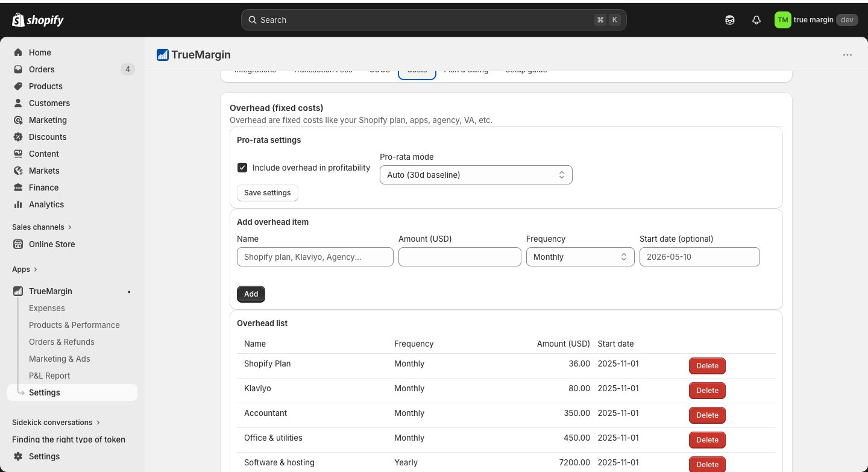Click the Accountant name cell
This screenshot has width=868, height=472.
[x=265, y=413]
